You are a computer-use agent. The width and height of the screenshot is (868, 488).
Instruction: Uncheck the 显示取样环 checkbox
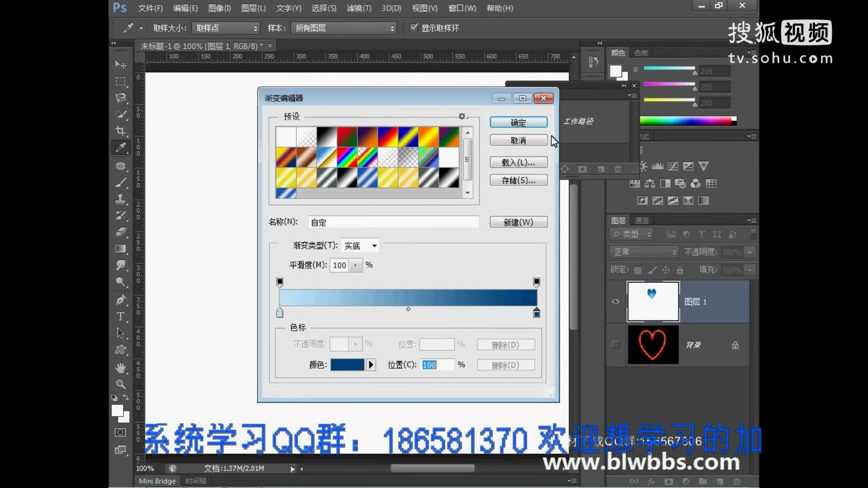pos(414,28)
